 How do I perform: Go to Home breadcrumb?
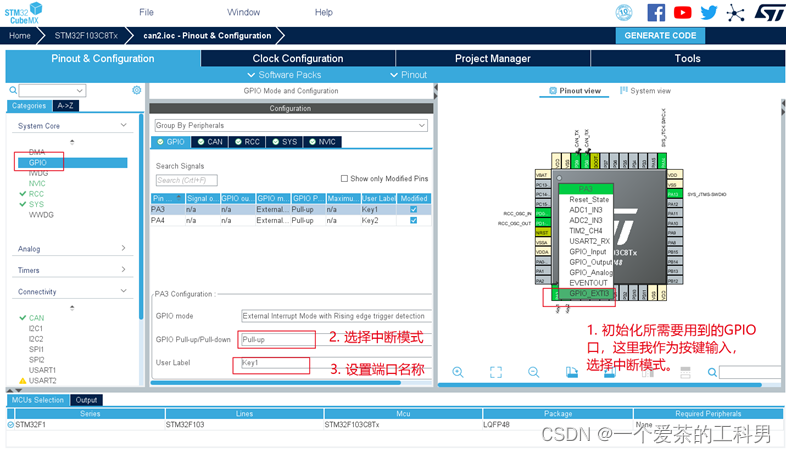tap(20, 36)
